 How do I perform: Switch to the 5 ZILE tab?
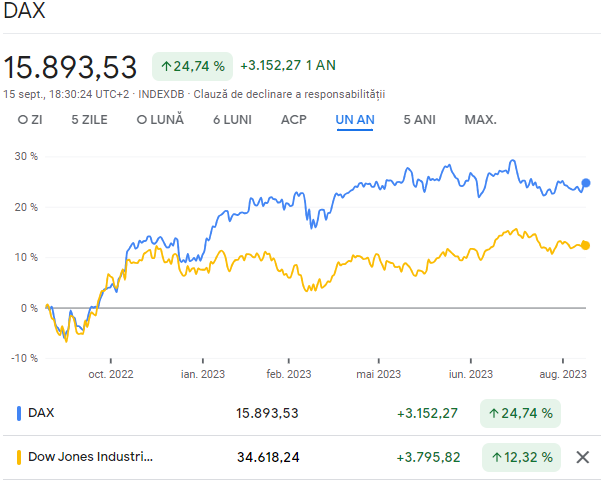[x=89, y=120]
